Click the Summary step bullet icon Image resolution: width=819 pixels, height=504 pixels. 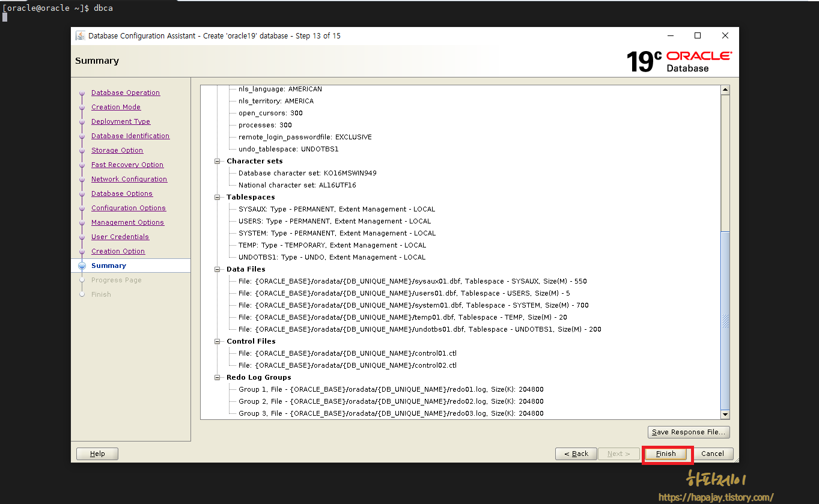coord(82,266)
